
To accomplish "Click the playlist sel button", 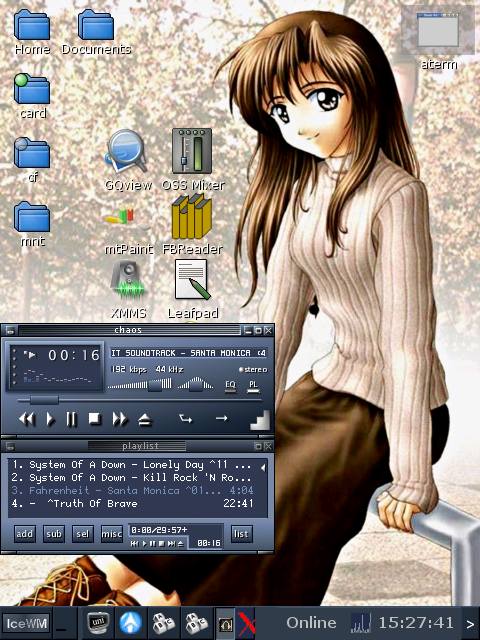I will point(82,534).
